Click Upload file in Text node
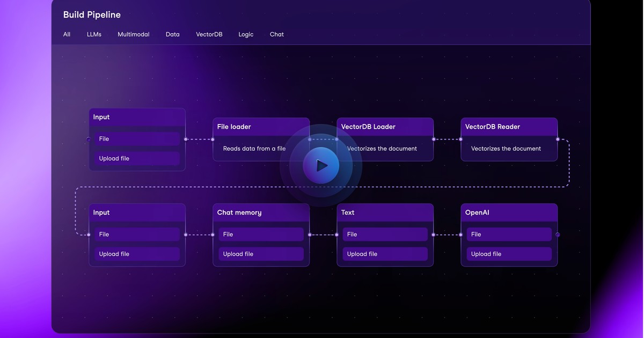The width and height of the screenshot is (644, 338). 385,254
